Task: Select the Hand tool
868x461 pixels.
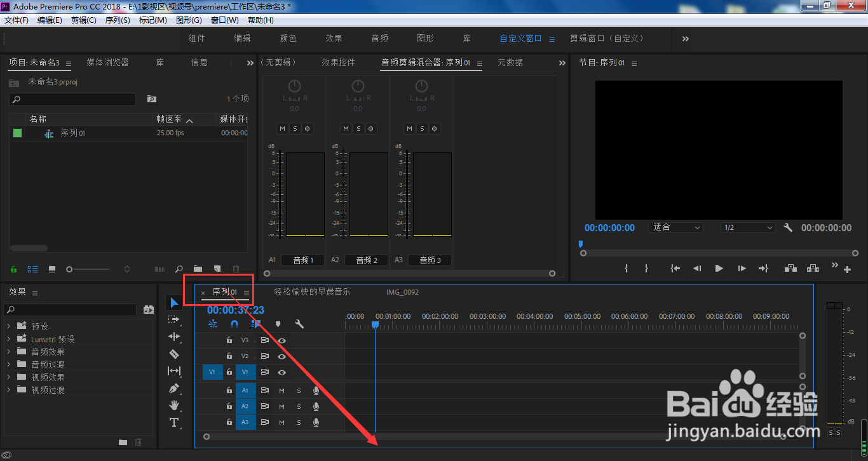Action: click(174, 405)
